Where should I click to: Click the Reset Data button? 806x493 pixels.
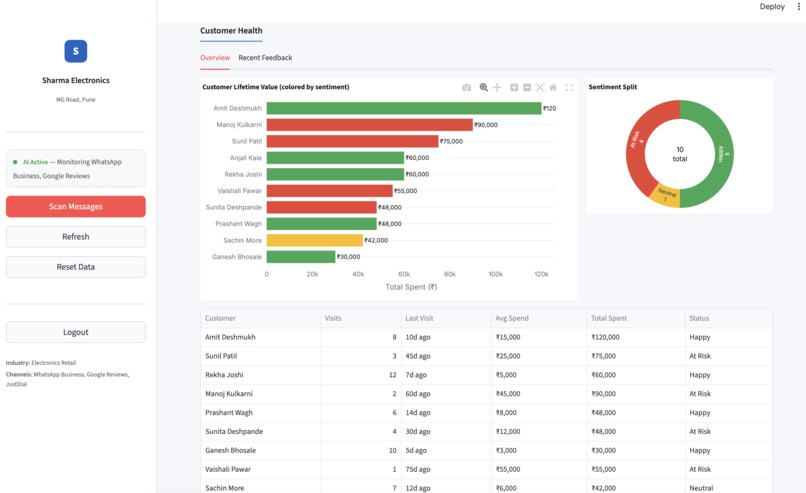76,267
